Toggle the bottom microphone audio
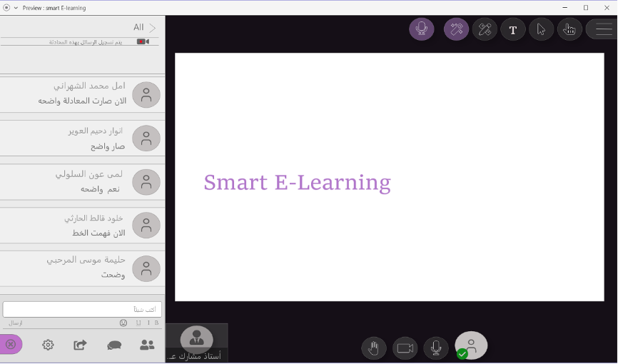The width and height of the screenshot is (618, 364). [436, 348]
